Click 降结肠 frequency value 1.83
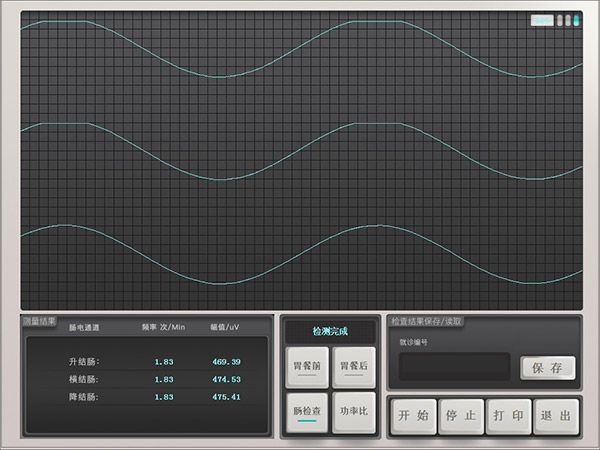The height and width of the screenshot is (450, 600). pyautogui.click(x=164, y=397)
